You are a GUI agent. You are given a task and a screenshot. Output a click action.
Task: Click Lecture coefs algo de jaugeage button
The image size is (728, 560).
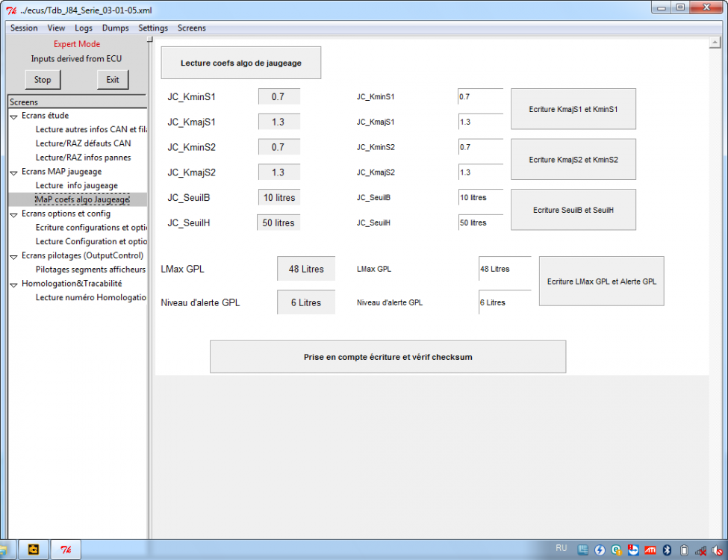tap(241, 63)
